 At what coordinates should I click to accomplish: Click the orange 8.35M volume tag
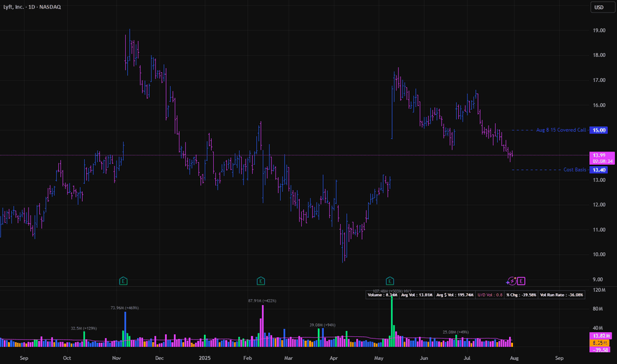click(600, 343)
